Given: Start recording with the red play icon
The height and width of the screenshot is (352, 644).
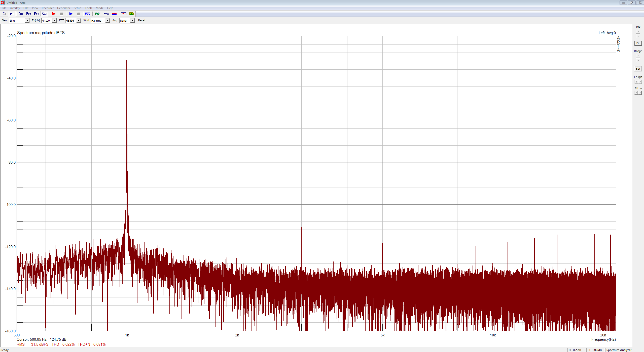Looking at the screenshot, I should point(54,14).
